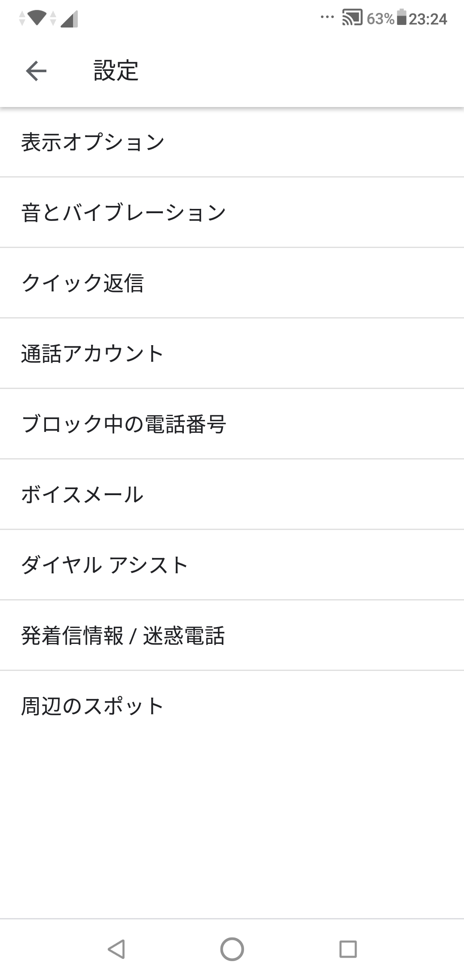Open recent apps with square button
The height and width of the screenshot is (980, 464).
(x=348, y=949)
